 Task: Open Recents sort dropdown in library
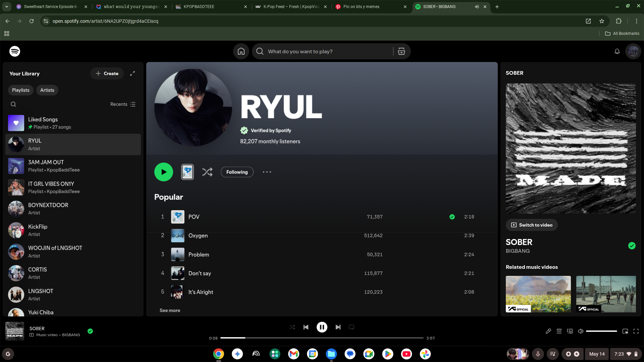(123, 104)
